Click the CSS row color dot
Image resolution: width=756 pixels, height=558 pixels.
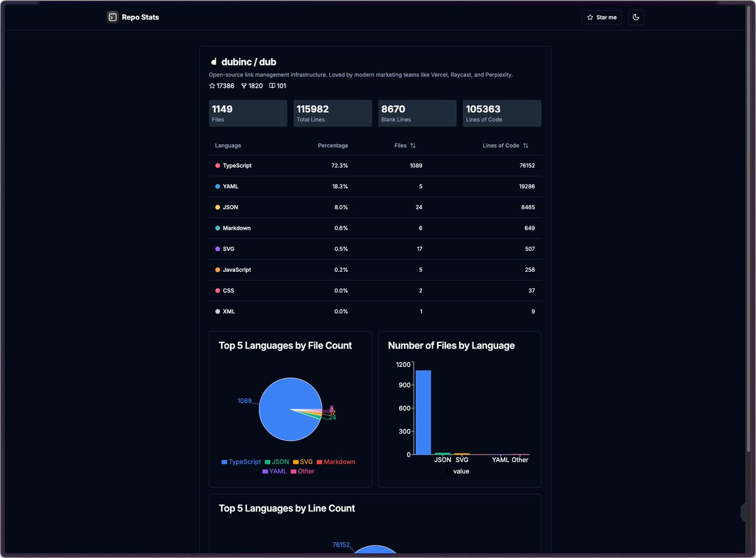tap(218, 291)
